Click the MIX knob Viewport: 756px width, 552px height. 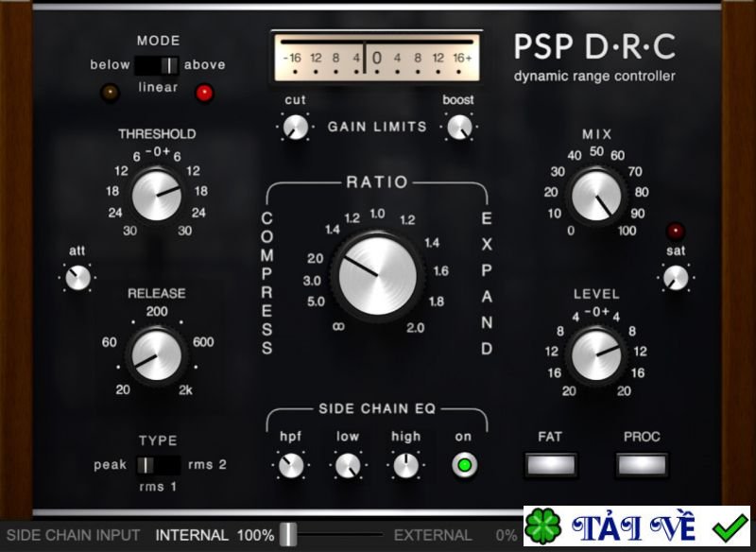click(x=596, y=196)
